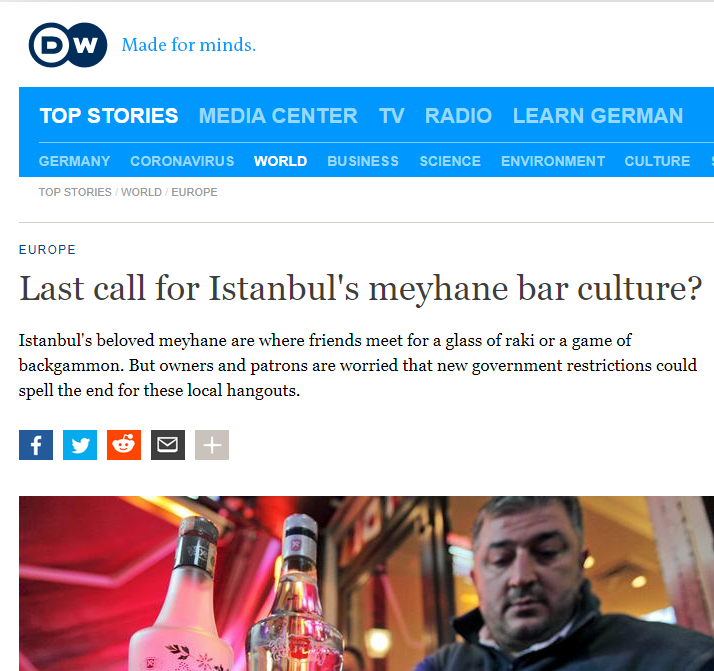Image resolution: width=714 pixels, height=671 pixels.
Task: Open the Environment subsection
Action: pos(553,161)
